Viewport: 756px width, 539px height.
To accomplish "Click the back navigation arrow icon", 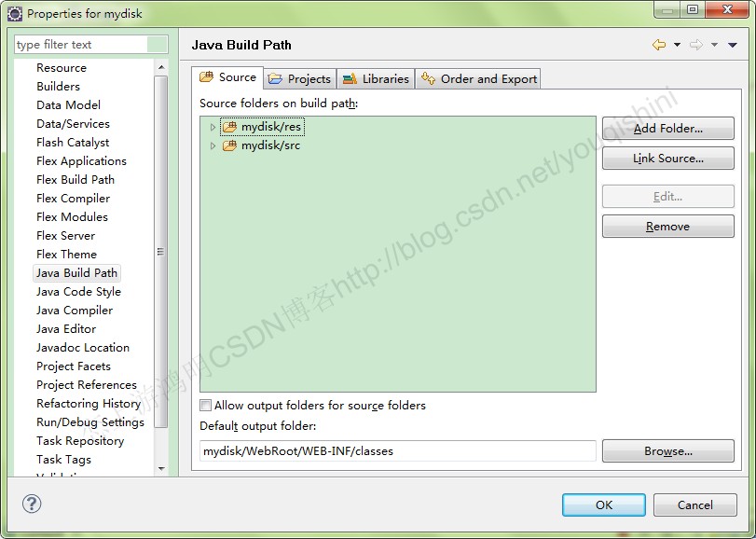I will (x=659, y=45).
